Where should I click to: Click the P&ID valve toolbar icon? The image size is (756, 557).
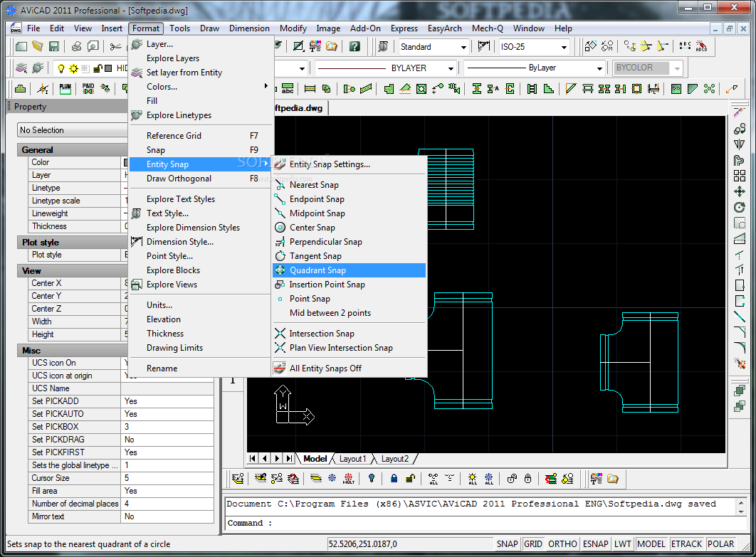(88, 88)
